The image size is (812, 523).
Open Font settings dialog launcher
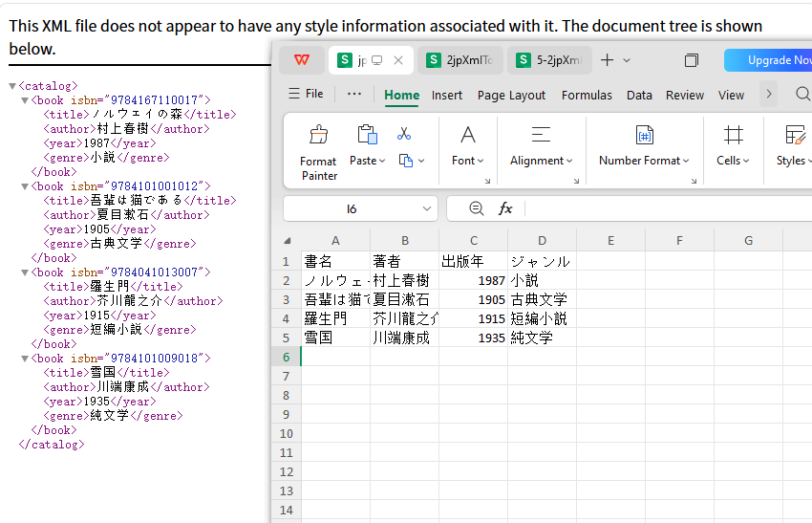tap(487, 181)
